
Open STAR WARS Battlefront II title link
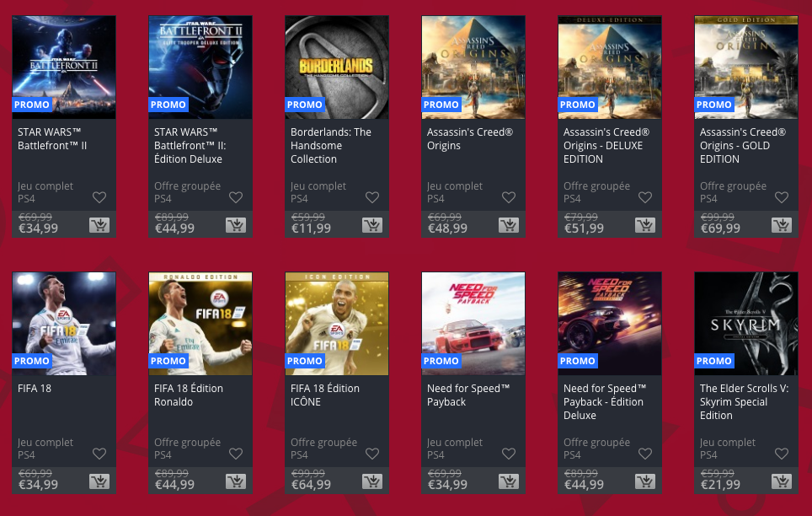tap(52, 139)
